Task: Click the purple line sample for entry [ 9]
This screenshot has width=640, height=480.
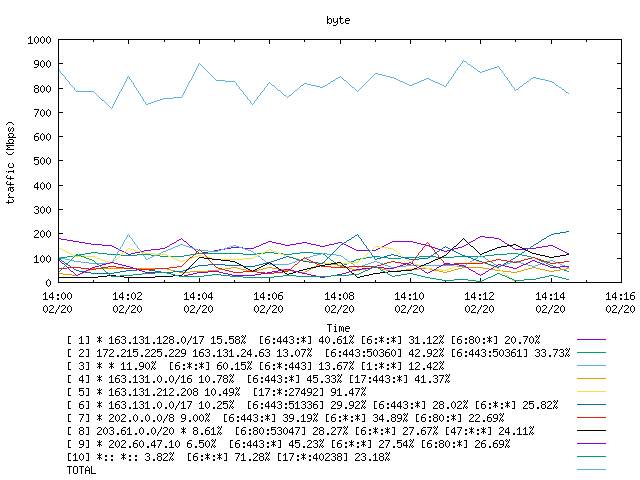Action: (591, 444)
